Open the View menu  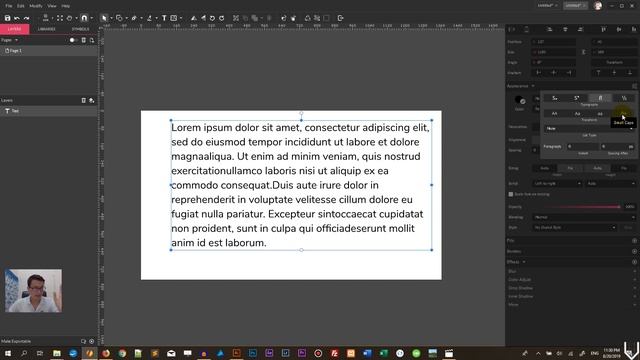coord(52,6)
